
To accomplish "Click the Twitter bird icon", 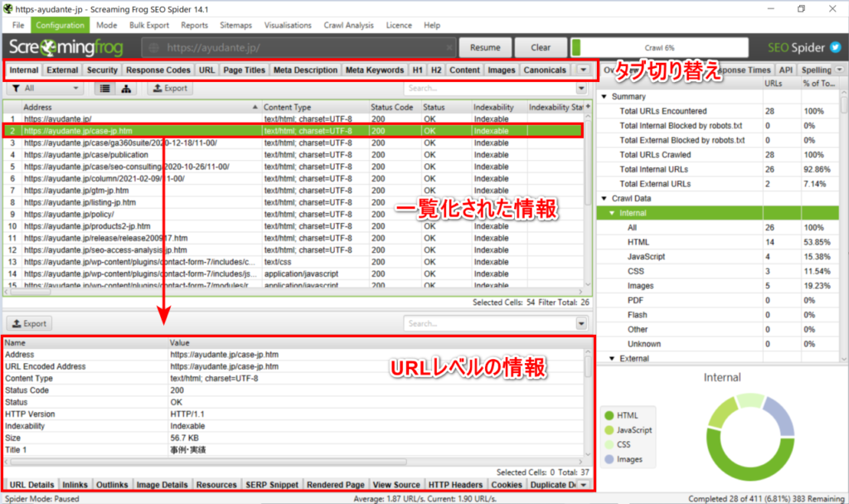I will coord(836,47).
